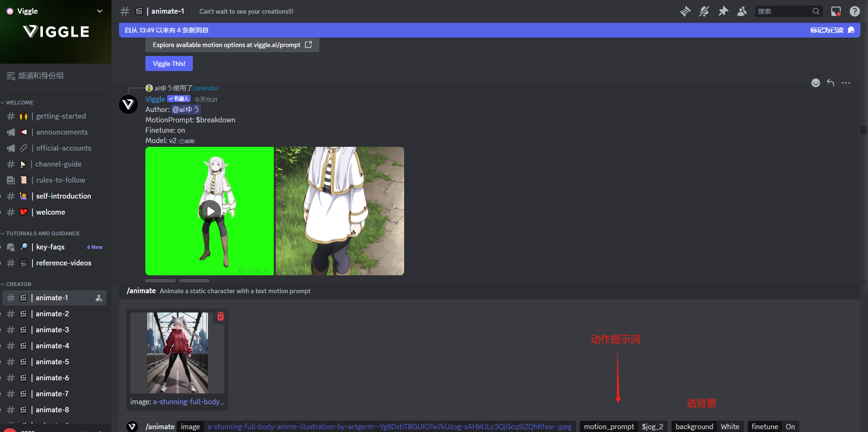Open Explore available motion options link
The image size is (868, 432).
pos(232,45)
